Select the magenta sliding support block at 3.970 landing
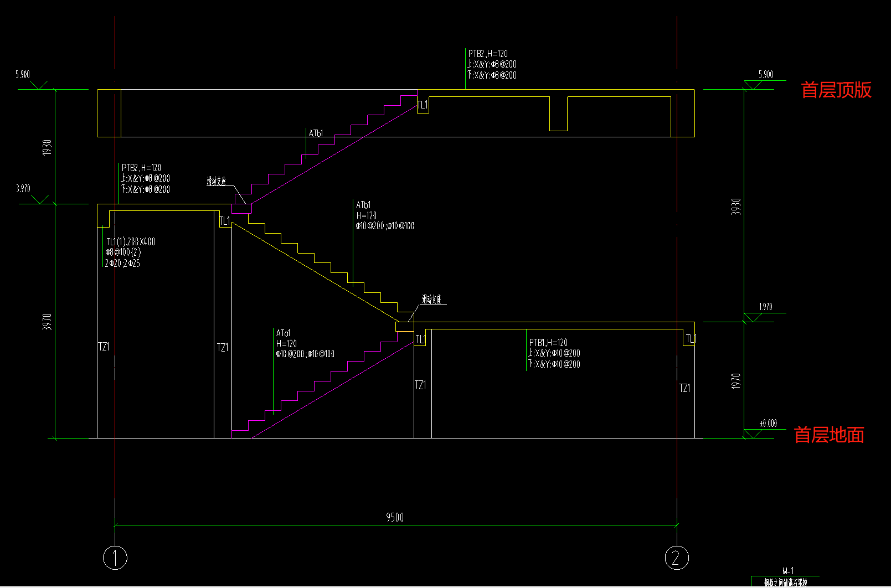This screenshot has width=891, height=588. tap(241, 209)
